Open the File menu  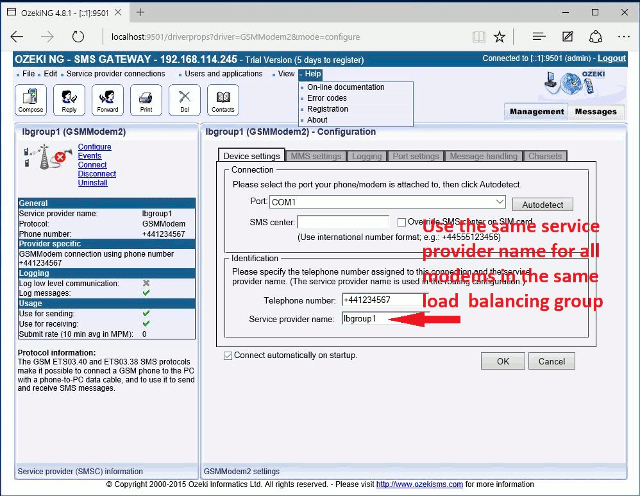[x=28, y=74]
